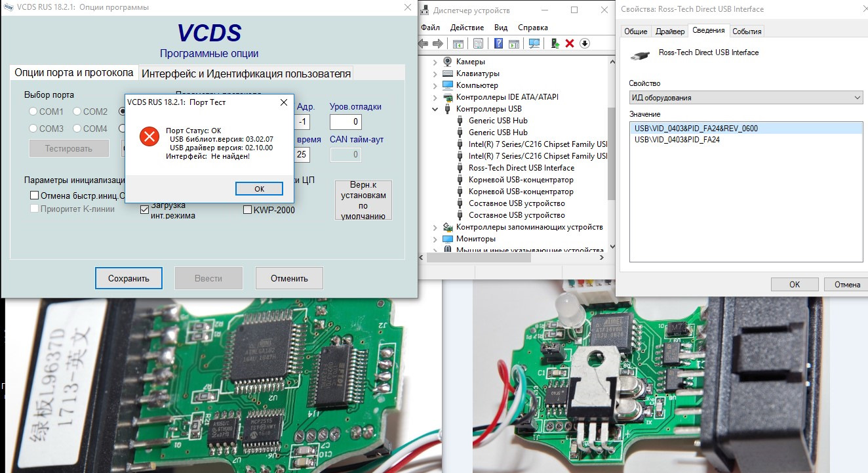This screenshot has height=473, width=868.
Task: Enable the KWP-2000 checkbox
Action: click(248, 210)
